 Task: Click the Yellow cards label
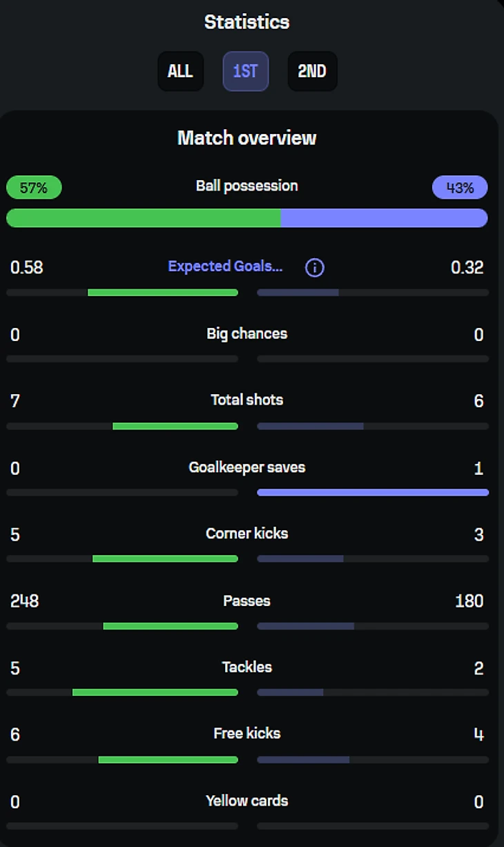point(246,801)
